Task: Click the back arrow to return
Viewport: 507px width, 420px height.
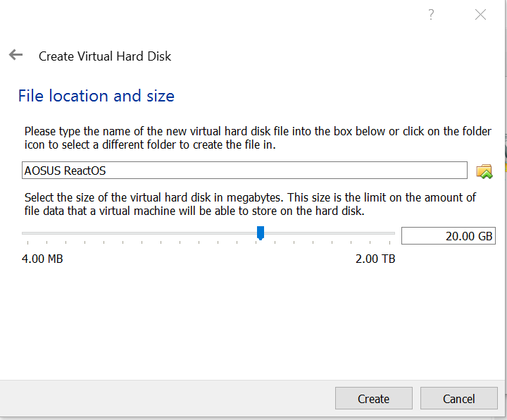Action: [x=15, y=55]
